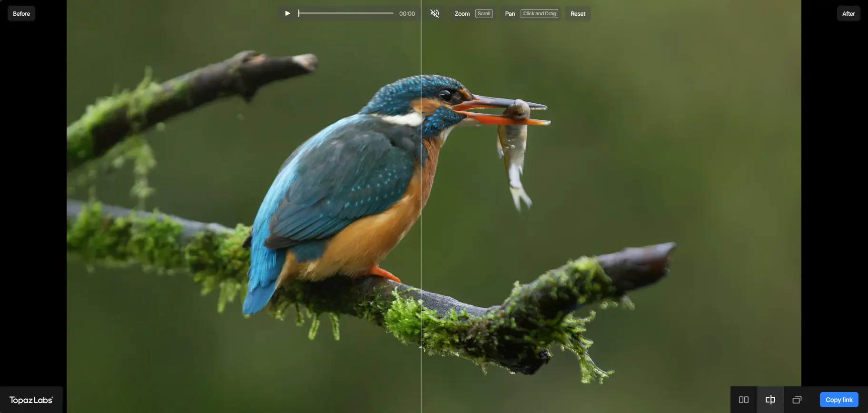Reset the zoom and pan view

tap(578, 13)
